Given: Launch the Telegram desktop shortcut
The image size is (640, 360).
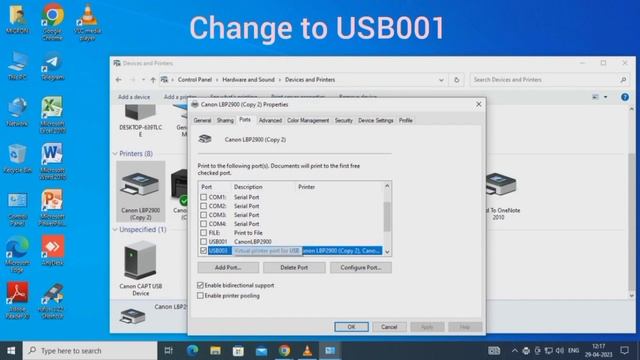Looking at the screenshot, I should click(53, 66).
